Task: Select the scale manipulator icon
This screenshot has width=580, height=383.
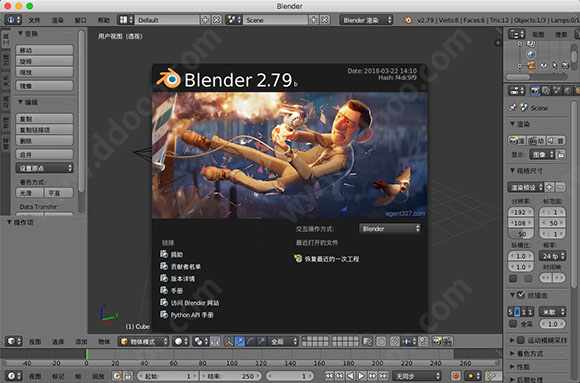Action: pos(261,341)
